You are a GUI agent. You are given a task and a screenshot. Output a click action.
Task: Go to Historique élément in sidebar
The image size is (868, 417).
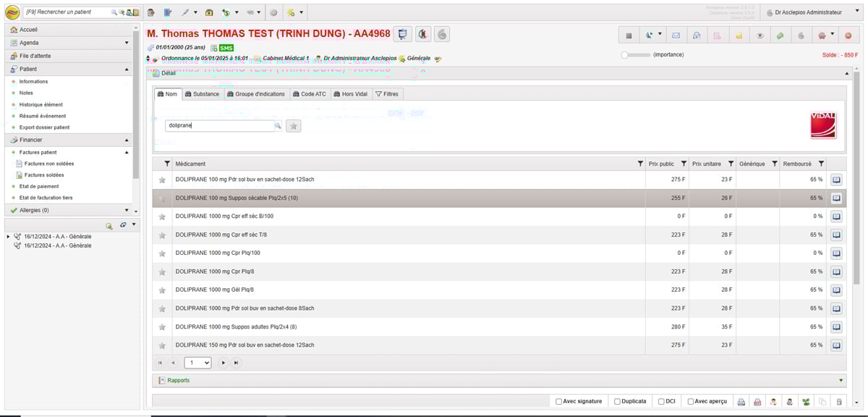click(x=41, y=104)
